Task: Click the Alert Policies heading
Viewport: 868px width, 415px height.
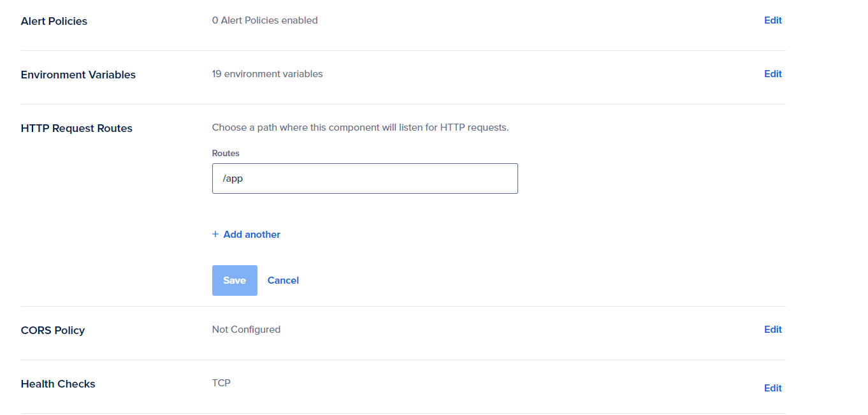Action: 54,21
